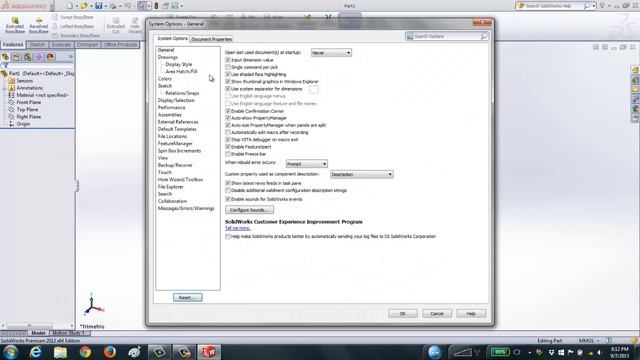
Task: Switch to the Evaluate CommandManager tab
Action: (x=61, y=44)
